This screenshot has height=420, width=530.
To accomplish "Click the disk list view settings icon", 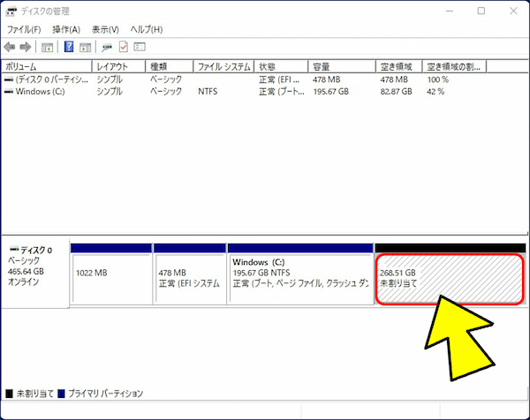I will [x=140, y=47].
